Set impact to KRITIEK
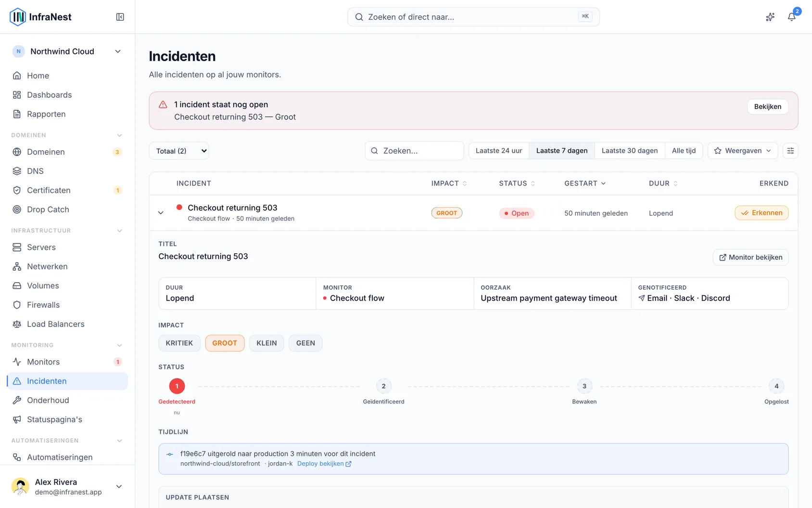 click(179, 343)
